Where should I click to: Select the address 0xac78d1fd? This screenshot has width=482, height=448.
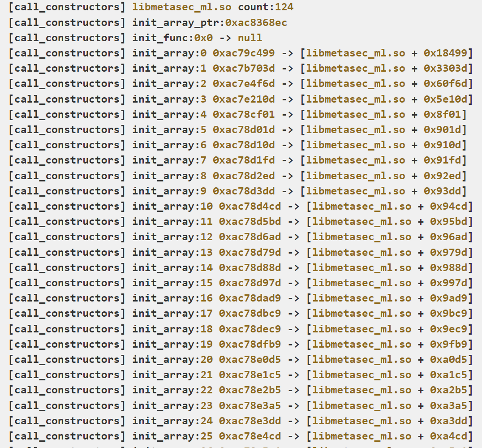click(244, 160)
